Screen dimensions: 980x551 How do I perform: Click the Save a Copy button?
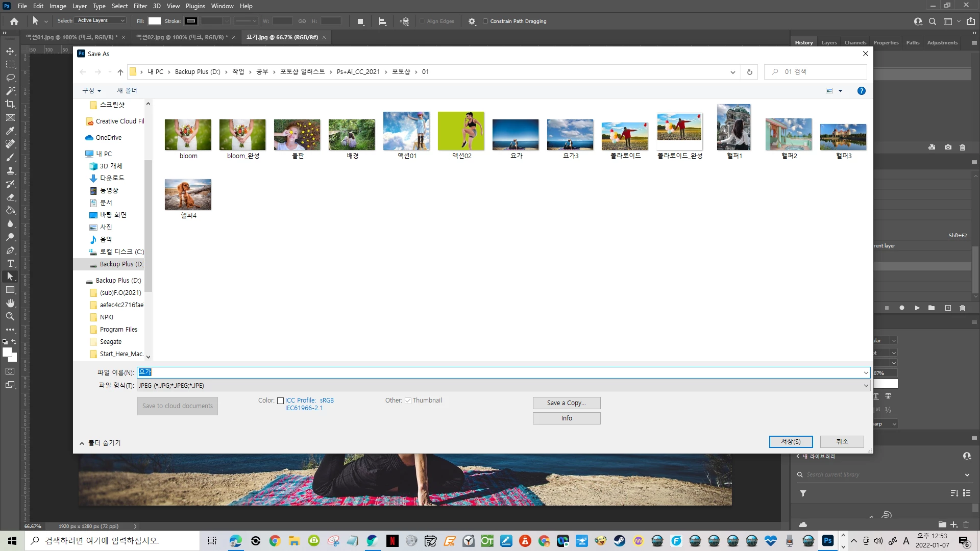566,403
